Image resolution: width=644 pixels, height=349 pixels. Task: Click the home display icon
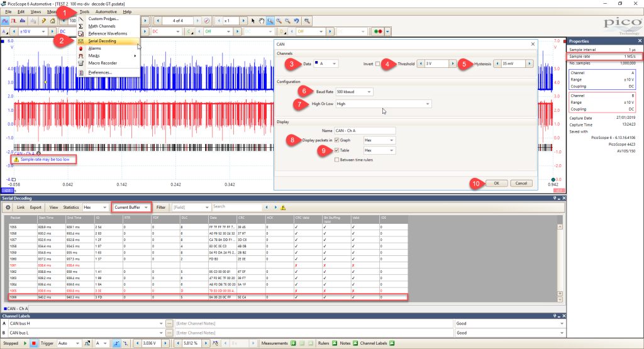(x=53, y=21)
